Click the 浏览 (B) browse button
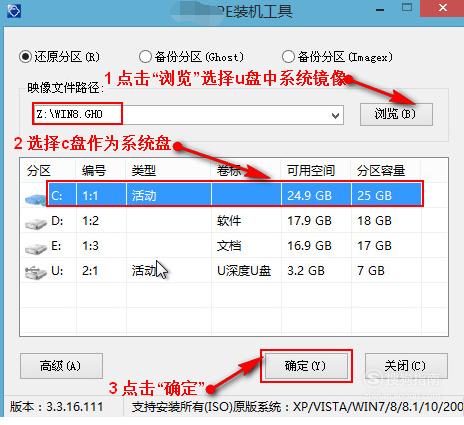 click(x=396, y=114)
